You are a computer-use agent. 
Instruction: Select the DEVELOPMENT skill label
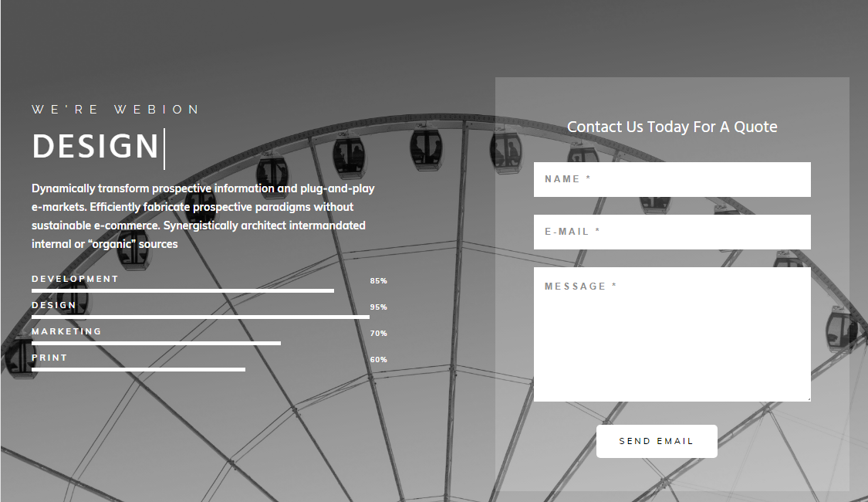[x=75, y=279]
